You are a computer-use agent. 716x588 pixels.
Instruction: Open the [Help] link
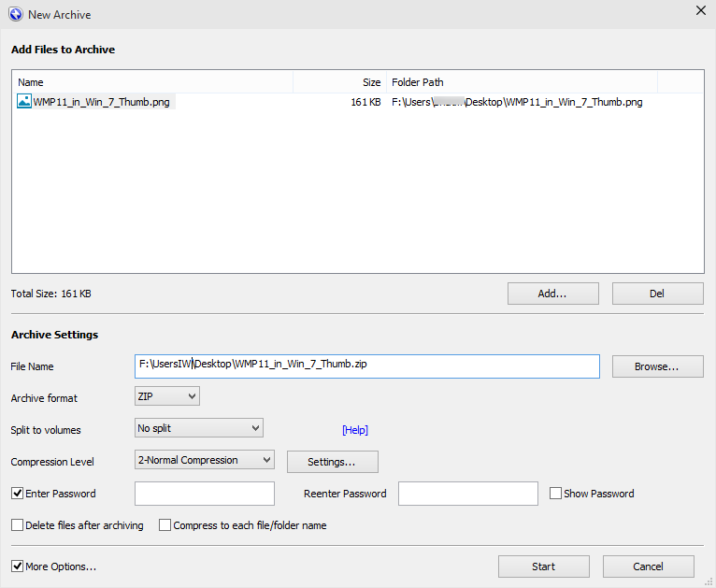pos(355,430)
